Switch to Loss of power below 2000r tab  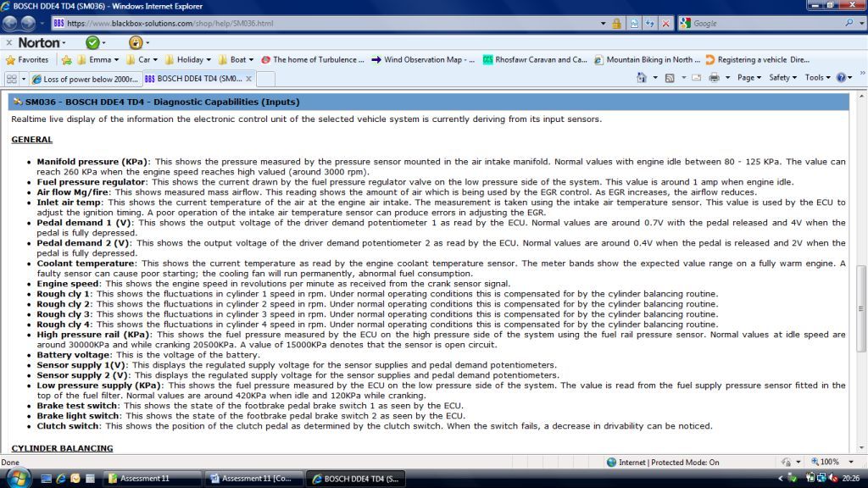pos(86,79)
